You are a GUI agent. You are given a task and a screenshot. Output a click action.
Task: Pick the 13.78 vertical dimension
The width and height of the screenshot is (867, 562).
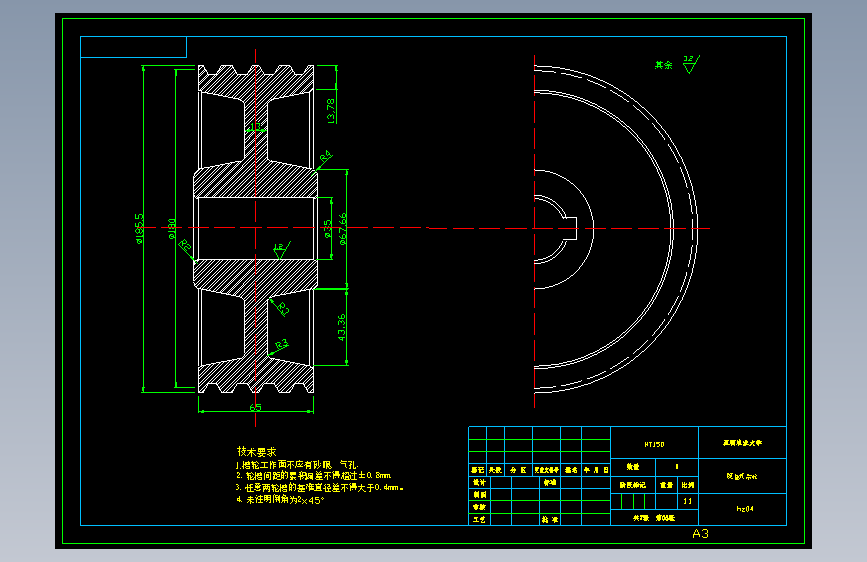click(331, 111)
